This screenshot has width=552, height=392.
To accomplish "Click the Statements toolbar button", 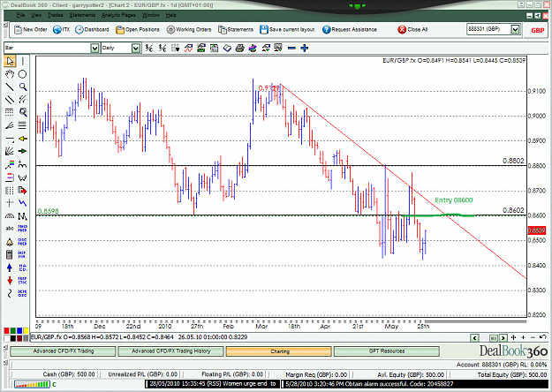I will pos(236,29).
